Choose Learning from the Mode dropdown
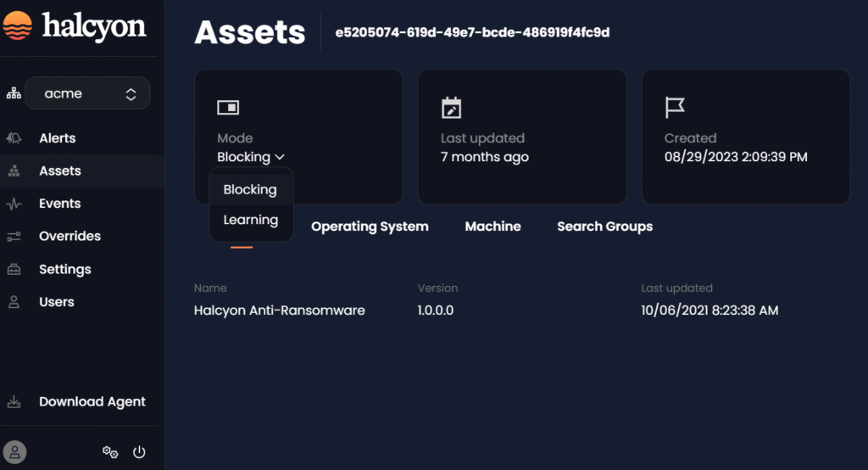The width and height of the screenshot is (868, 470). click(250, 220)
